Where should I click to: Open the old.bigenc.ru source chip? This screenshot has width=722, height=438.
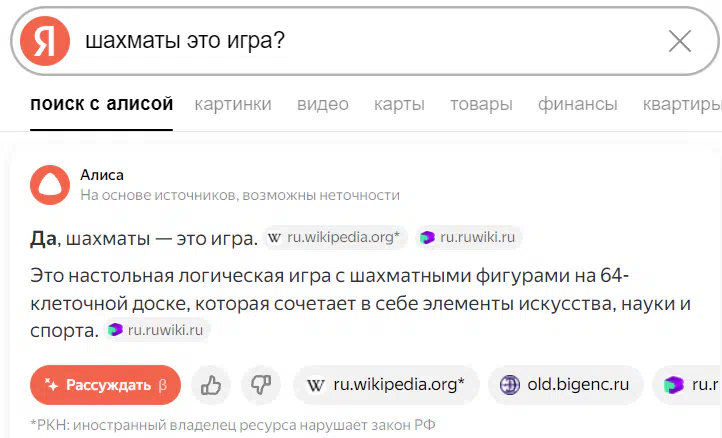(x=565, y=385)
